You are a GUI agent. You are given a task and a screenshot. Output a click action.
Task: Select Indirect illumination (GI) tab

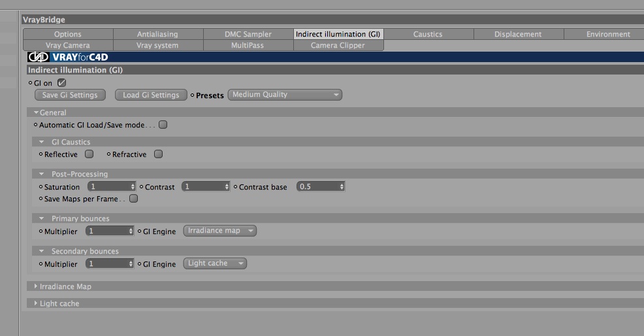tap(338, 34)
